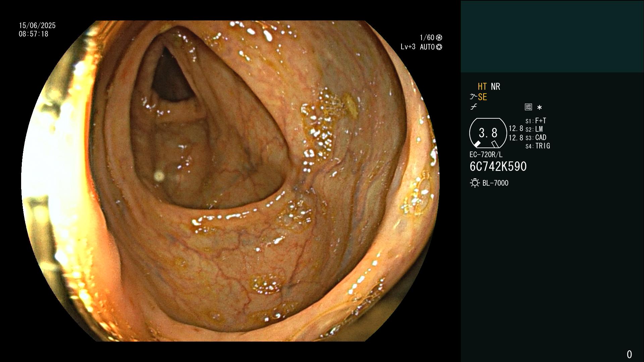Click the HT indicator
The width and height of the screenshot is (644, 362).
482,86
